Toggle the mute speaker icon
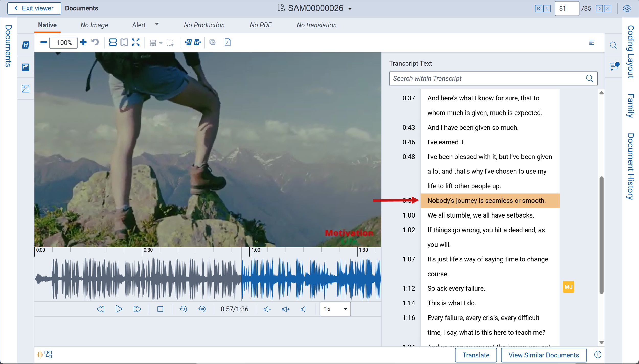 303,309
